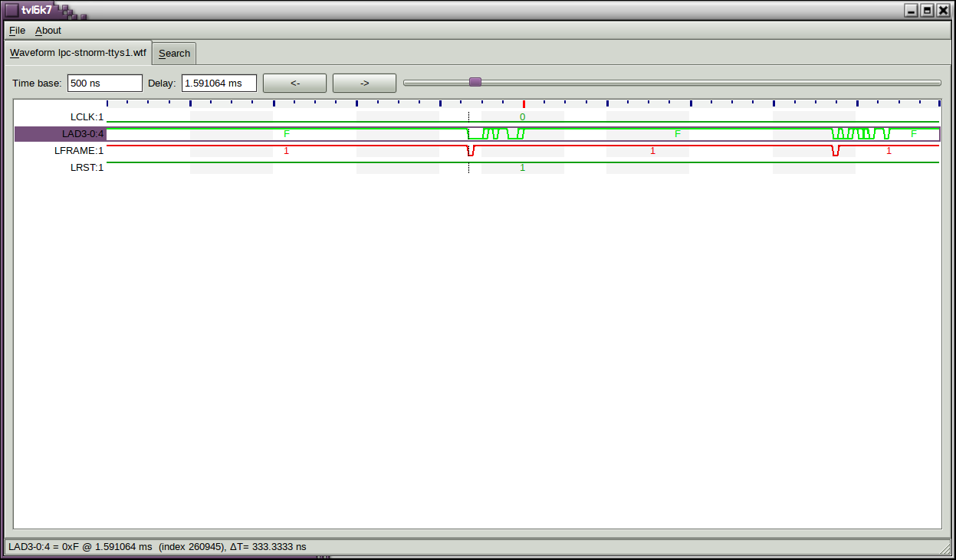The image size is (956, 560).
Task: Click the right arrow '->' button
Action: click(x=364, y=83)
